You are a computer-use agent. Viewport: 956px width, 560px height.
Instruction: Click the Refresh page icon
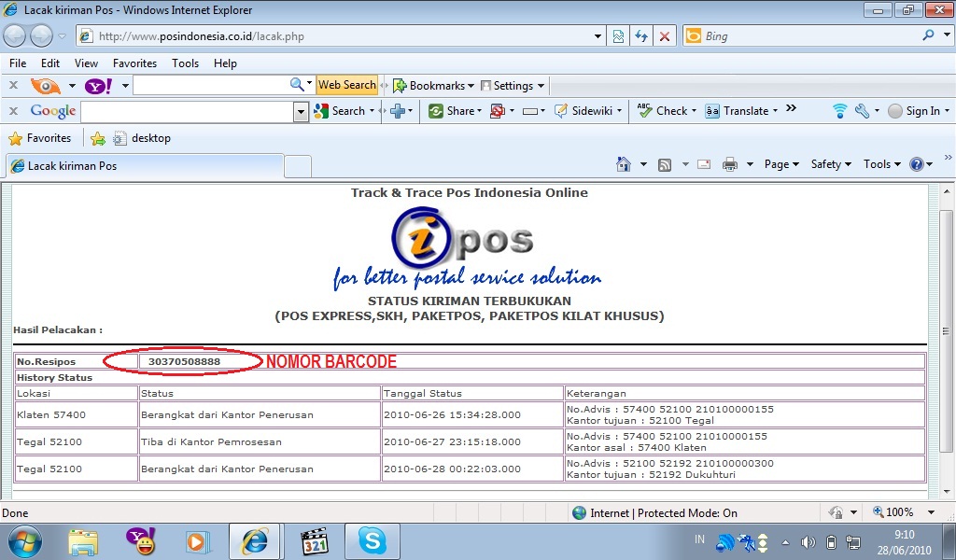tap(640, 36)
